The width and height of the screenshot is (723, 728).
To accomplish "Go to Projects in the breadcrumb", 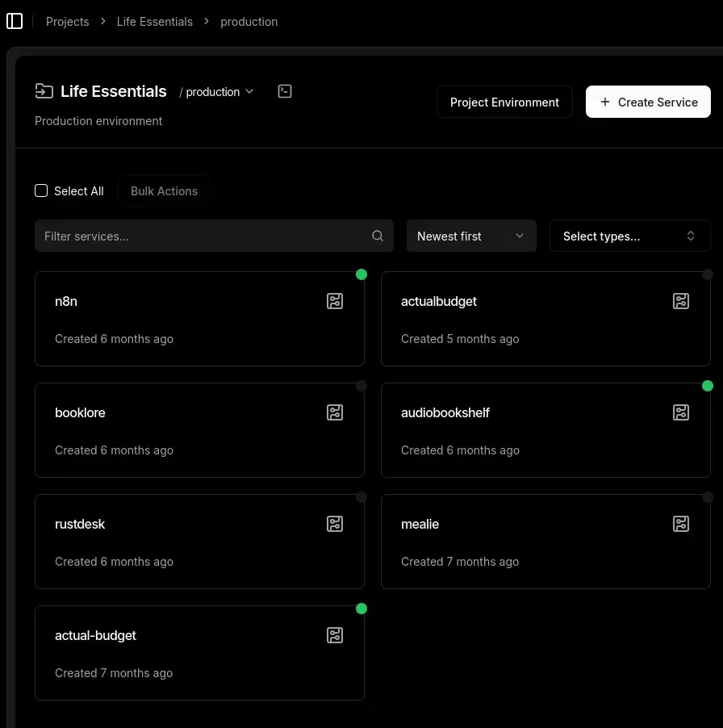I will [67, 22].
